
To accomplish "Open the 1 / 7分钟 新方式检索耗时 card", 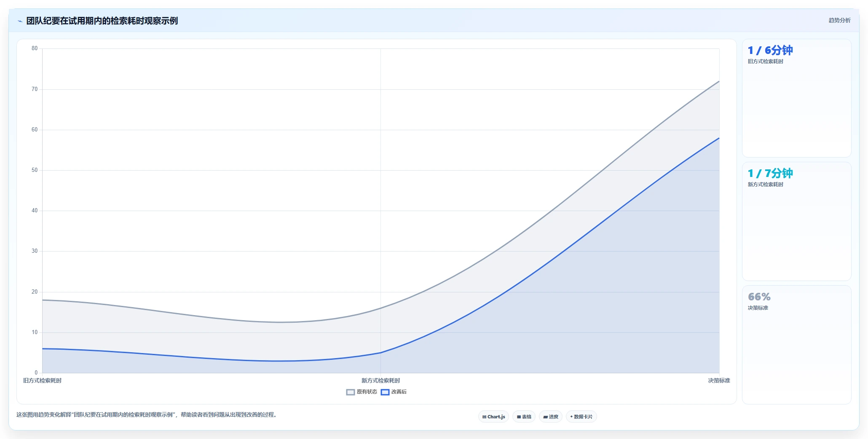I will 796,221.
